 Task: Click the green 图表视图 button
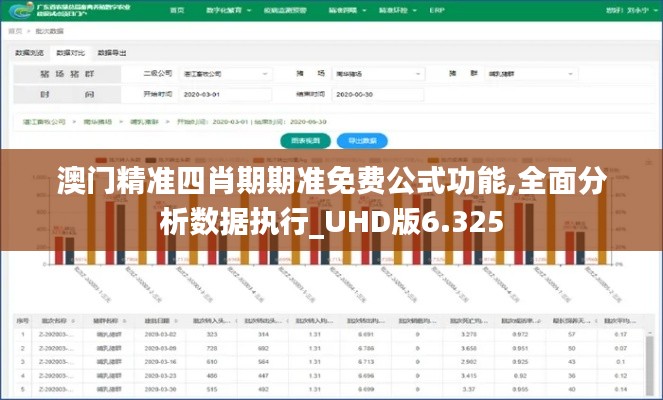tap(298, 140)
